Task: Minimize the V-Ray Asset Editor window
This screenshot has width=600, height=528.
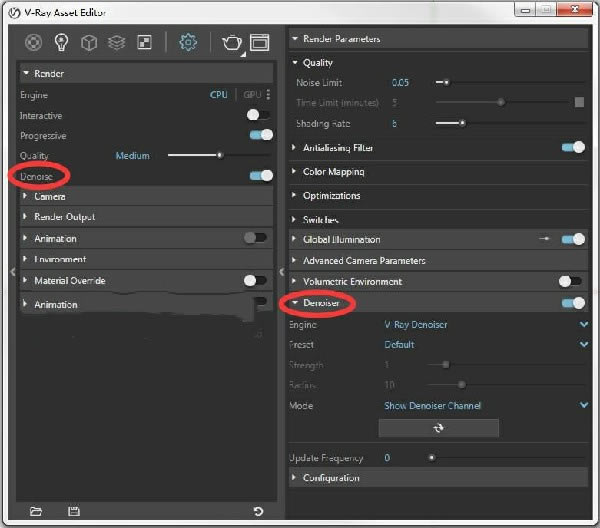Action: tap(525, 10)
